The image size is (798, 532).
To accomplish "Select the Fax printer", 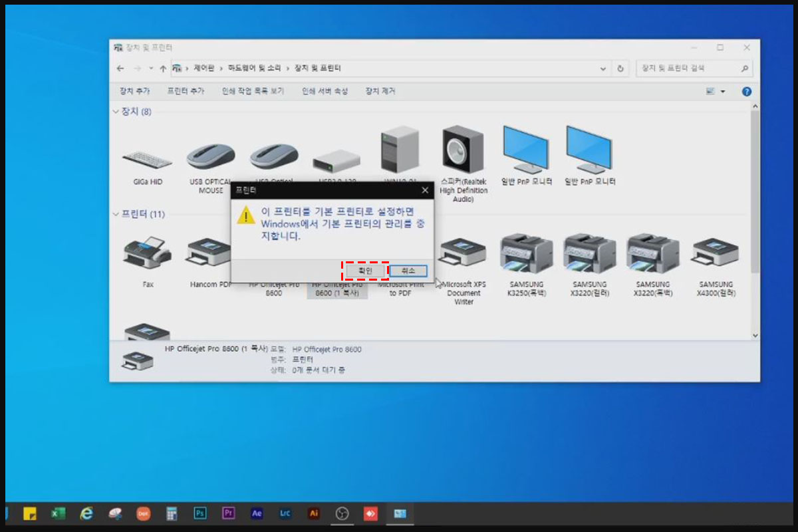I will click(x=148, y=261).
